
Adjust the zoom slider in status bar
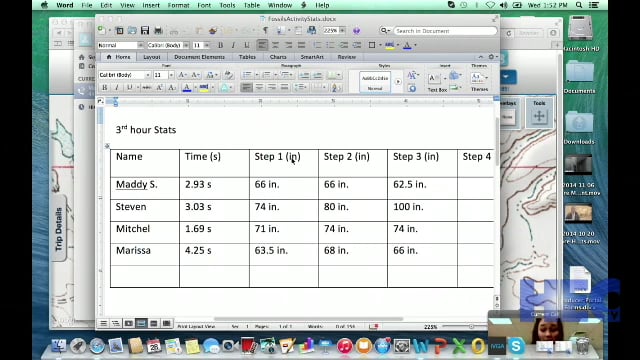click(471, 327)
